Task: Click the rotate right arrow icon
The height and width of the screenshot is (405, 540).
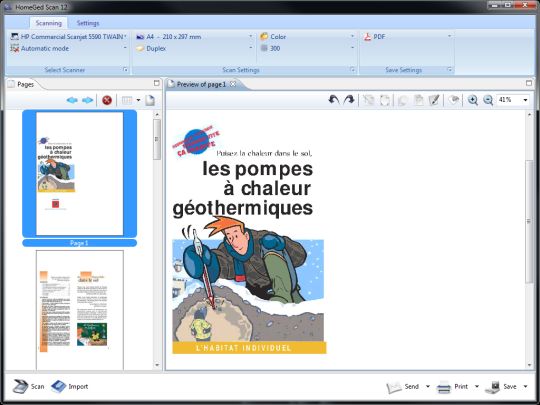Action: tap(349, 100)
